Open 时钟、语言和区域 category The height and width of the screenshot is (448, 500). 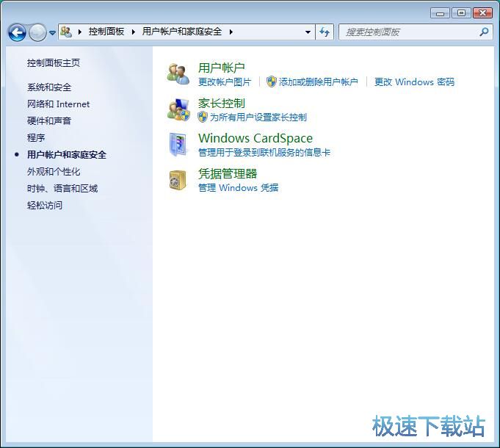point(62,189)
